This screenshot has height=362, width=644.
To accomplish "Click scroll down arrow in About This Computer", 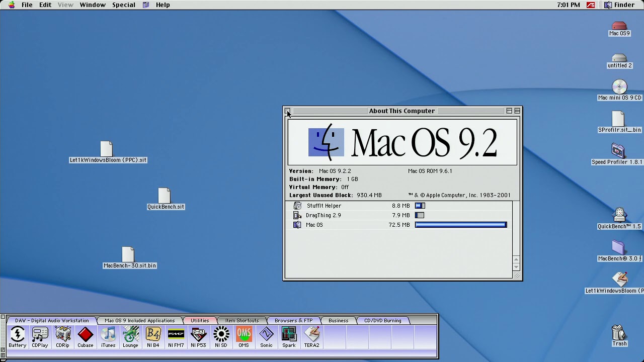I will point(516,267).
